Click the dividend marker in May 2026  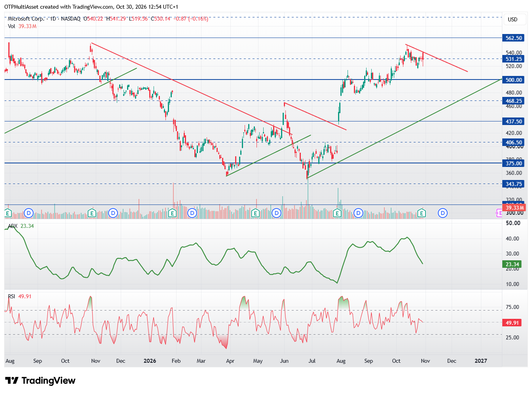click(x=277, y=213)
